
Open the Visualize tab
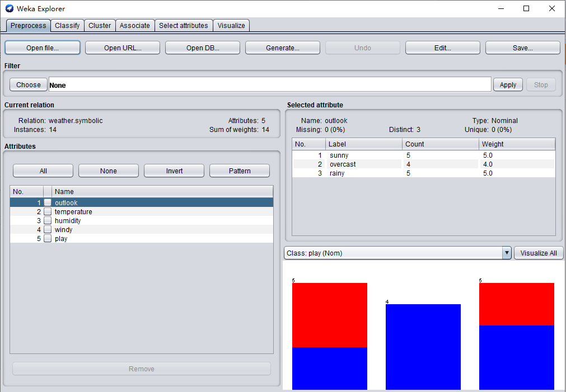pos(231,26)
